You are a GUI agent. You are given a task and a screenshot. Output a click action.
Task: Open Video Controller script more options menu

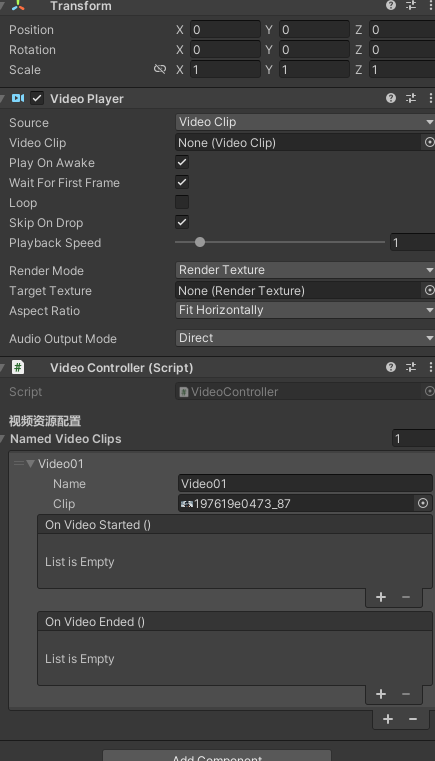[x=430, y=367]
